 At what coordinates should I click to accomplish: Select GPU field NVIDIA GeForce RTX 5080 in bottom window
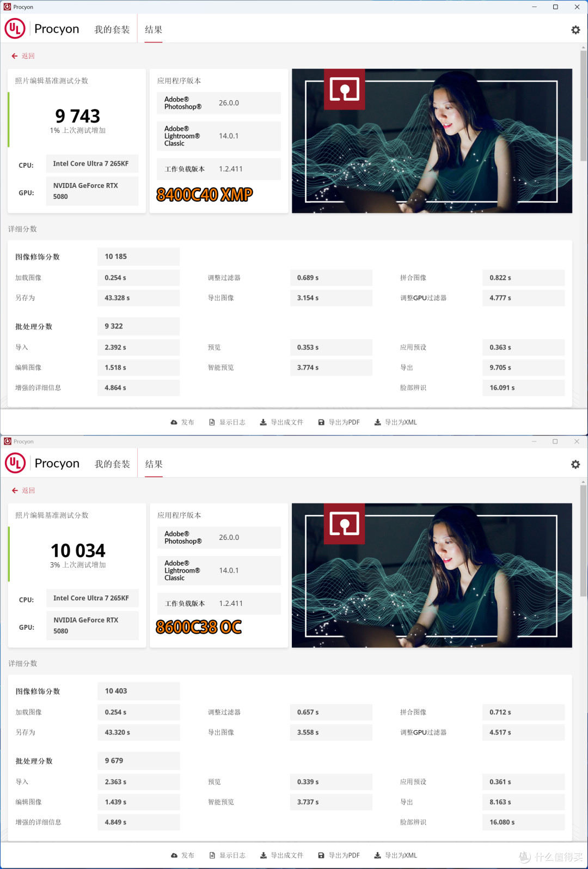pos(92,625)
